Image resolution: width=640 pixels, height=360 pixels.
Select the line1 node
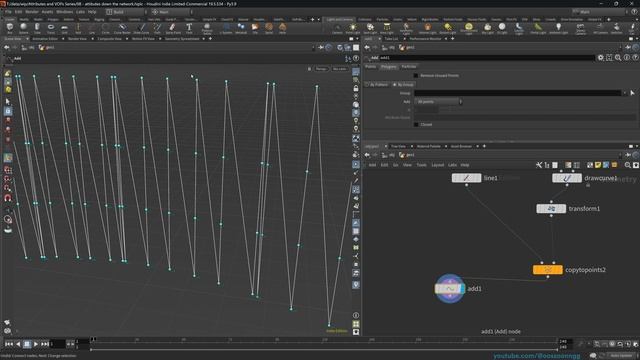pyautogui.click(x=467, y=178)
